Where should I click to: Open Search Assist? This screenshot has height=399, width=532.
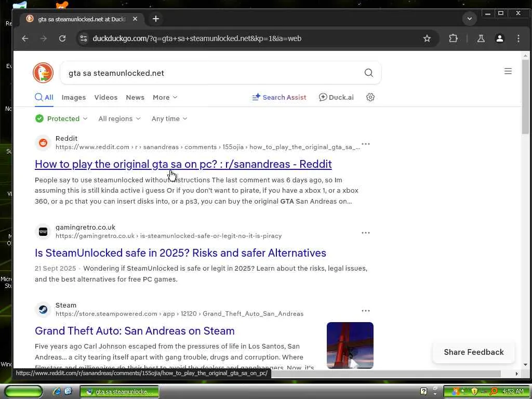[279, 97]
